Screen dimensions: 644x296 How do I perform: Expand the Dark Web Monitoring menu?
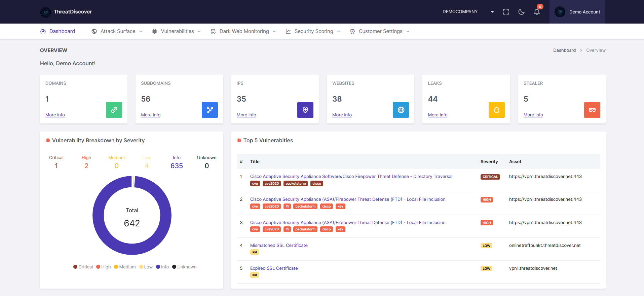[x=244, y=31]
